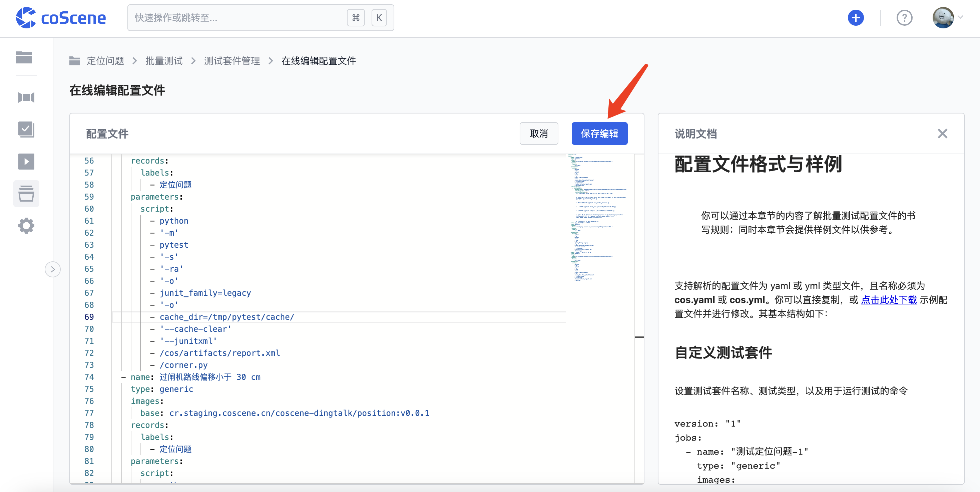This screenshot has width=980, height=492.
Task: Click the '/cos/artifacts/report.xml' line
Action: click(x=219, y=353)
